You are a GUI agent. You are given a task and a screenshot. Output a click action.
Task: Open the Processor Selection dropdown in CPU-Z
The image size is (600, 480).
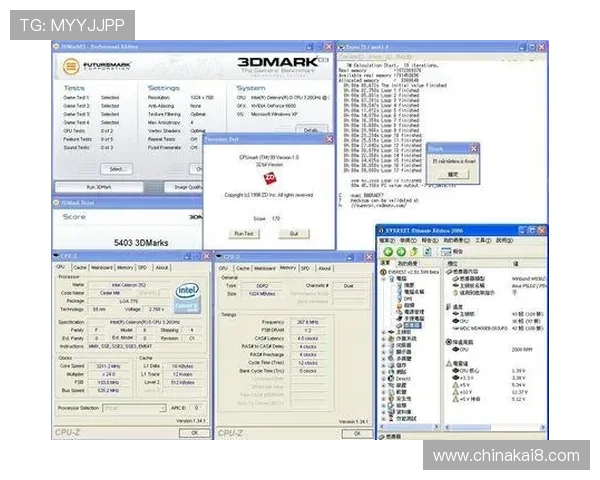(163, 408)
